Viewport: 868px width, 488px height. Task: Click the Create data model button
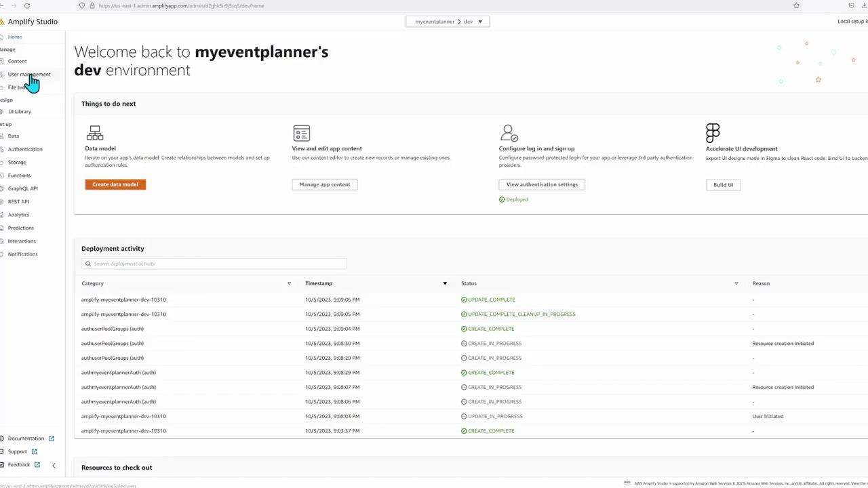pos(115,184)
